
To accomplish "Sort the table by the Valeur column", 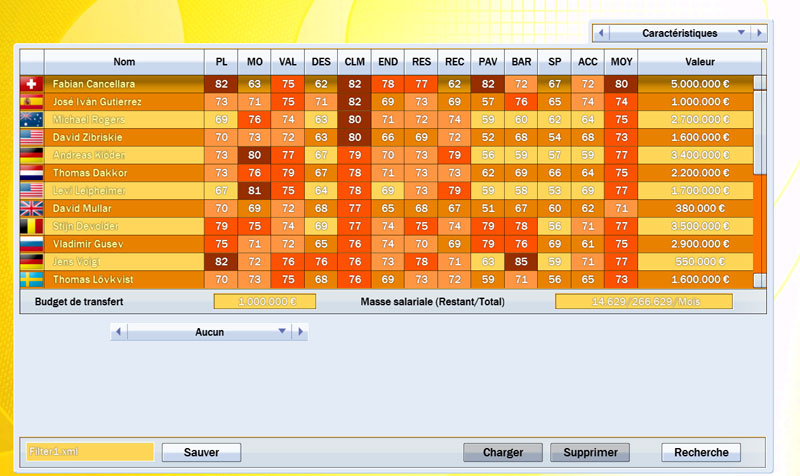I will (x=699, y=62).
